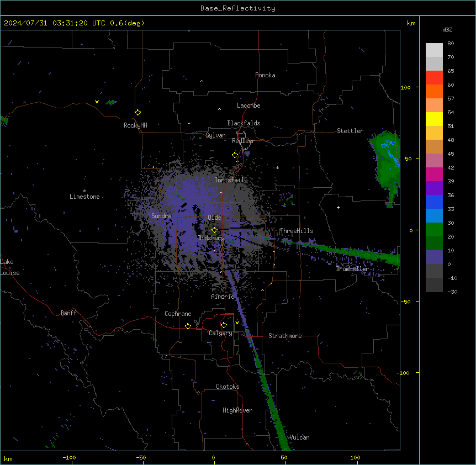Click the dark blue 33–36 dBZ swatch
This screenshot has width=476, height=465.
[434, 202]
